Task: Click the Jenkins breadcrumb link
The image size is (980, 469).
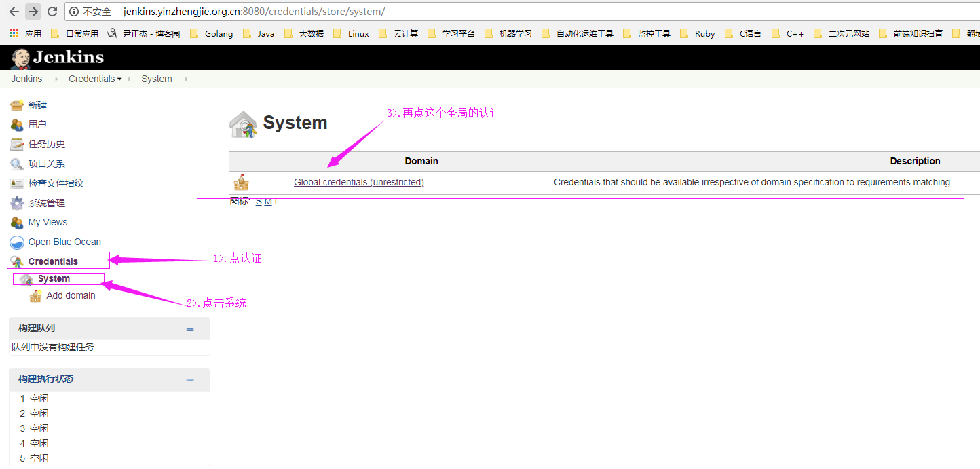Action: (x=26, y=79)
